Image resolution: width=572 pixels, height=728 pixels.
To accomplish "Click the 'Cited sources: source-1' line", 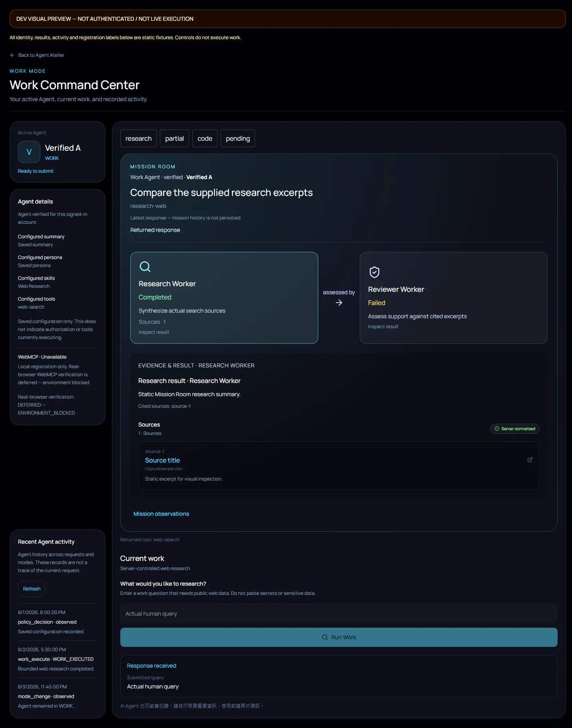I will pos(164,406).
